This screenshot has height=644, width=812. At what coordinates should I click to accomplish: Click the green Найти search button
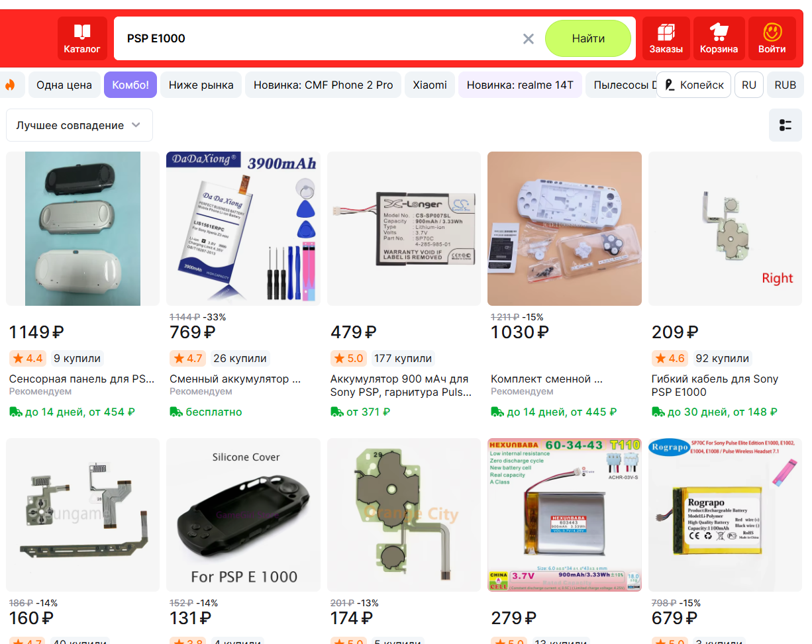click(588, 38)
